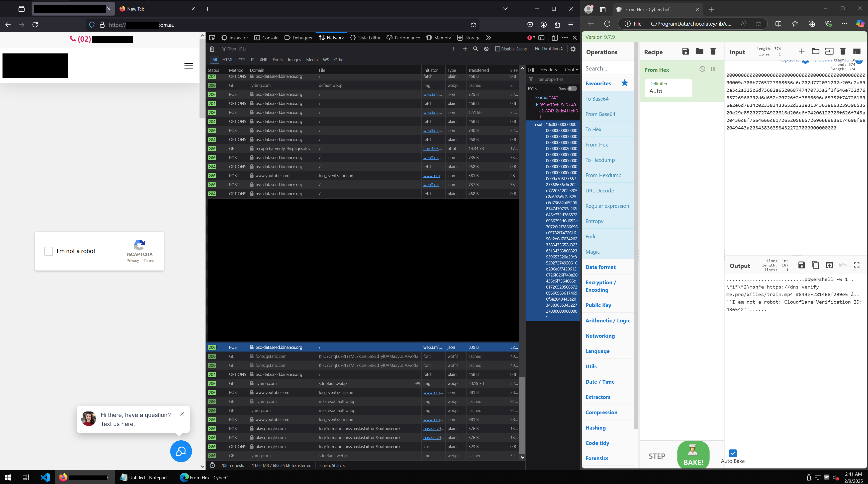Clear network log with trash icon
Image resolution: width=868 pixels, height=484 pixels.
pos(212,49)
